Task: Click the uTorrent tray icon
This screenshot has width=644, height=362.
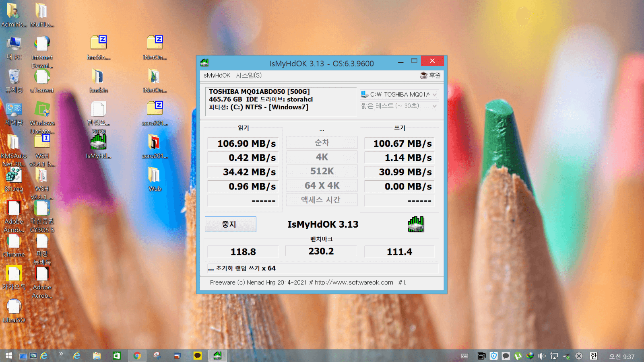Action: click(518, 356)
